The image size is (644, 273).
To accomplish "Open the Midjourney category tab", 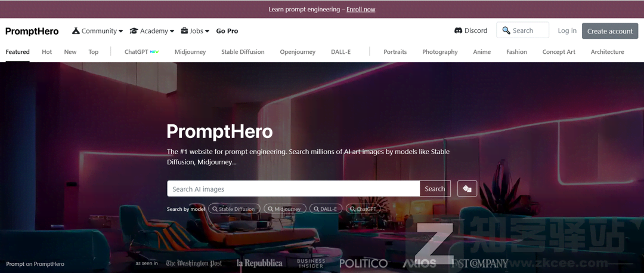I will 190,52.
